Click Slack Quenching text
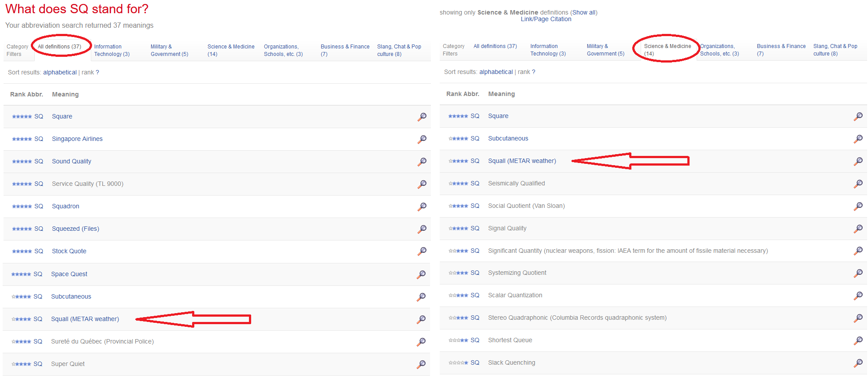The image size is (868, 377). pyautogui.click(x=512, y=362)
